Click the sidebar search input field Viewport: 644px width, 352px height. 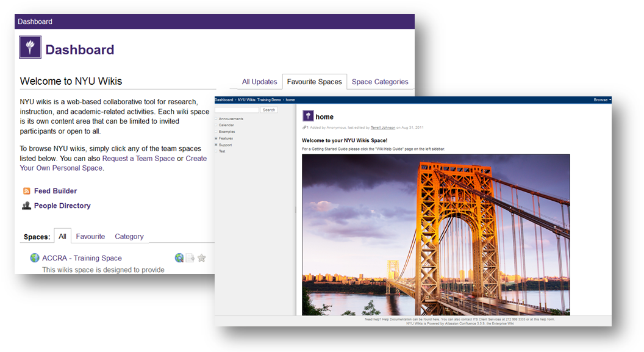click(237, 110)
